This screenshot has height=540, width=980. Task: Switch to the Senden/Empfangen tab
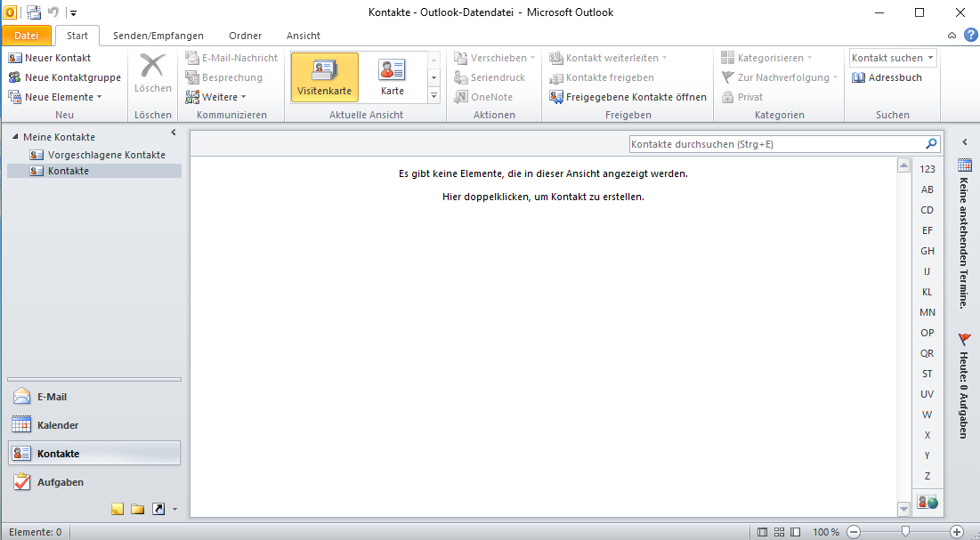[x=158, y=36]
